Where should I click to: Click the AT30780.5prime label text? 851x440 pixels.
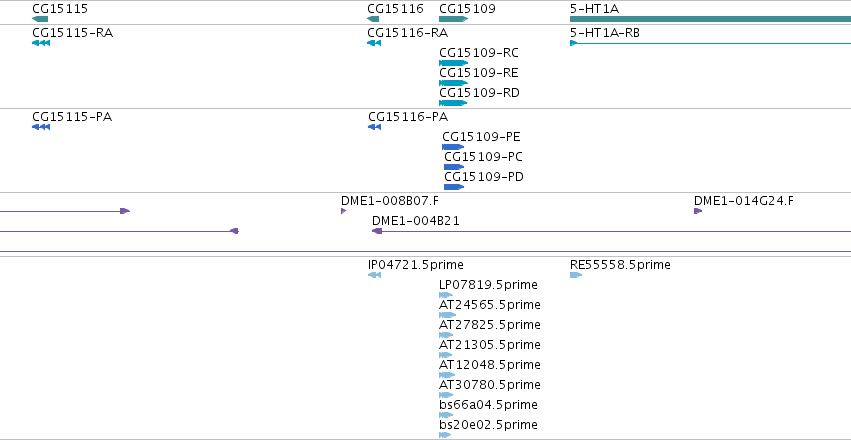(x=490, y=385)
